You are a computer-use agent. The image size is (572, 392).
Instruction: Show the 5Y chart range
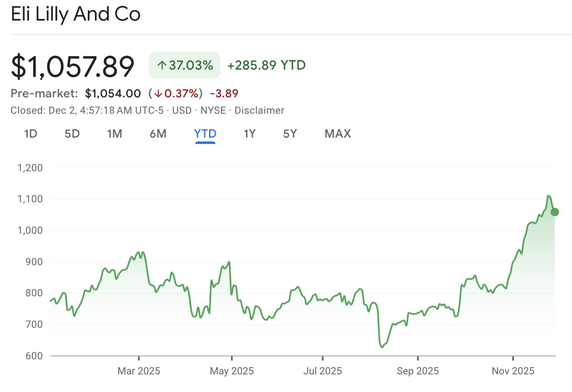tap(289, 133)
